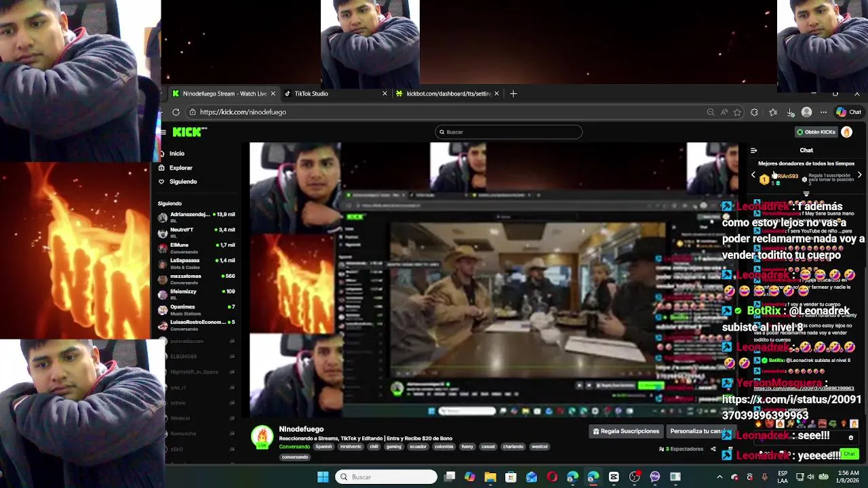This screenshot has height=488, width=868.
Task: Open File Explorer from taskbar
Action: pos(490,477)
